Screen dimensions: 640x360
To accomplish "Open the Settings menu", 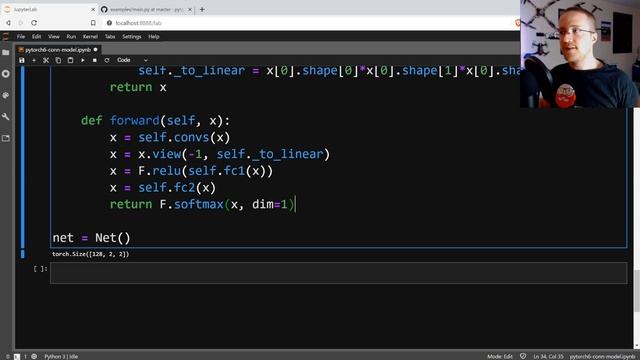I will coord(131,37).
